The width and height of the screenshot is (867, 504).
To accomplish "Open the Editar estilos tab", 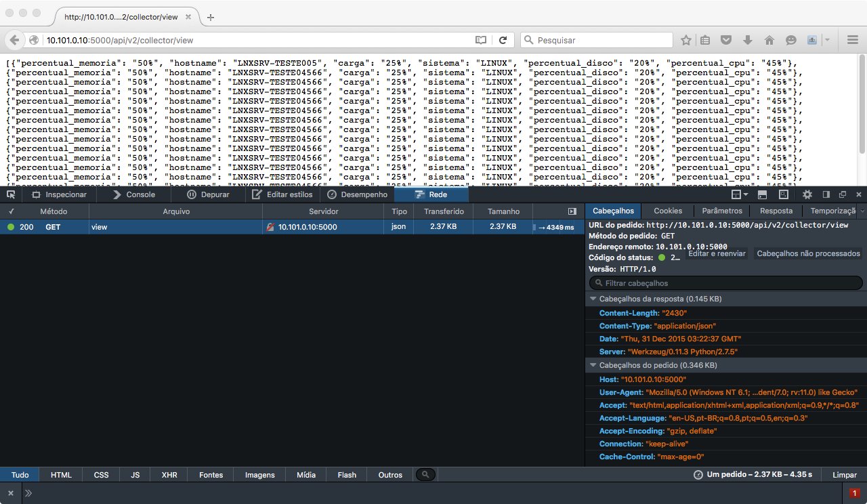I will click(x=282, y=194).
